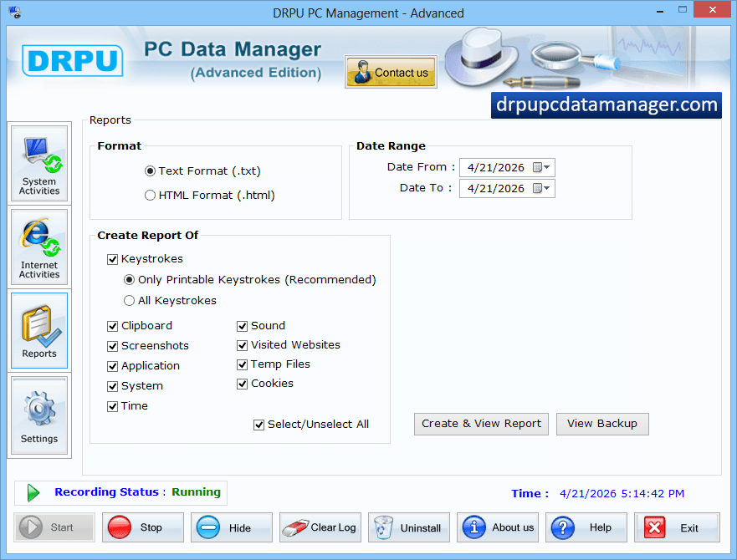Click the time display 4/21/2026 5:14:42 PM
The image size is (737, 560).
click(x=622, y=494)
